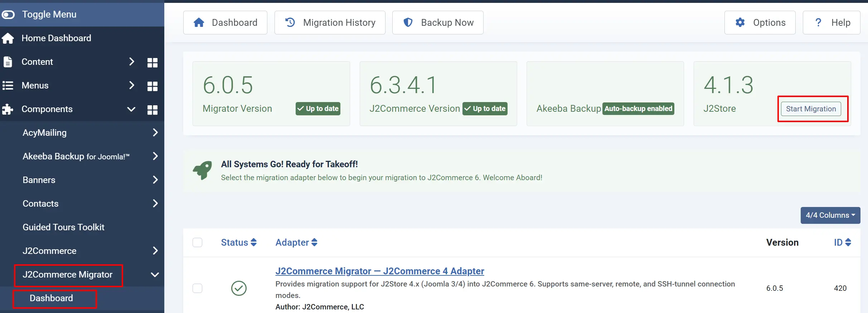Click the Components puzzle piece icon
The width and height of the screenshot is (868, 313).
click(x=8, y=109)
